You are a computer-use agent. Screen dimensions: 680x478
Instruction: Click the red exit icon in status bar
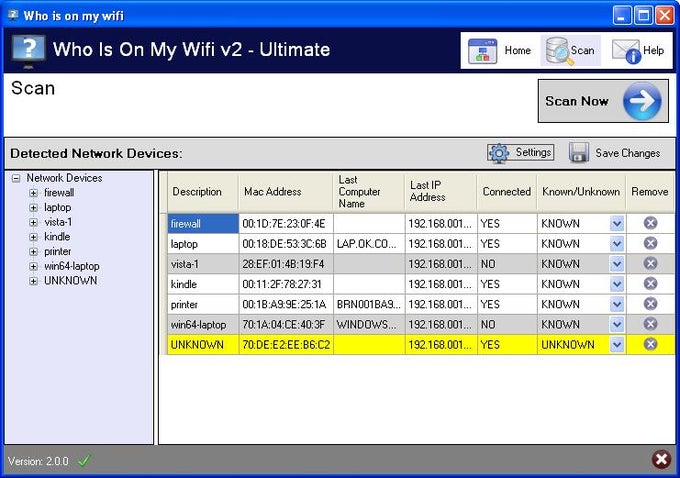click(x=661, y=460)
